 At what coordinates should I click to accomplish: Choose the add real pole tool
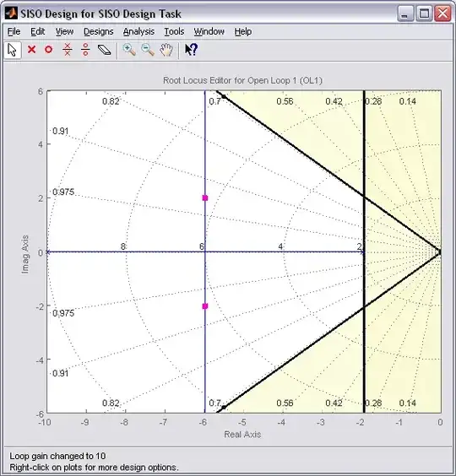[x=31, y=50]
